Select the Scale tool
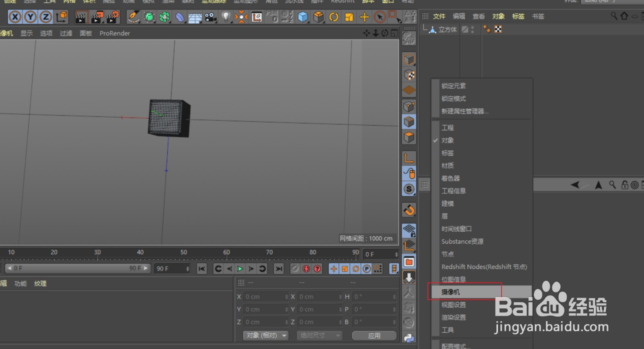The height and width of the screenshot is (349, 644). 349,17
